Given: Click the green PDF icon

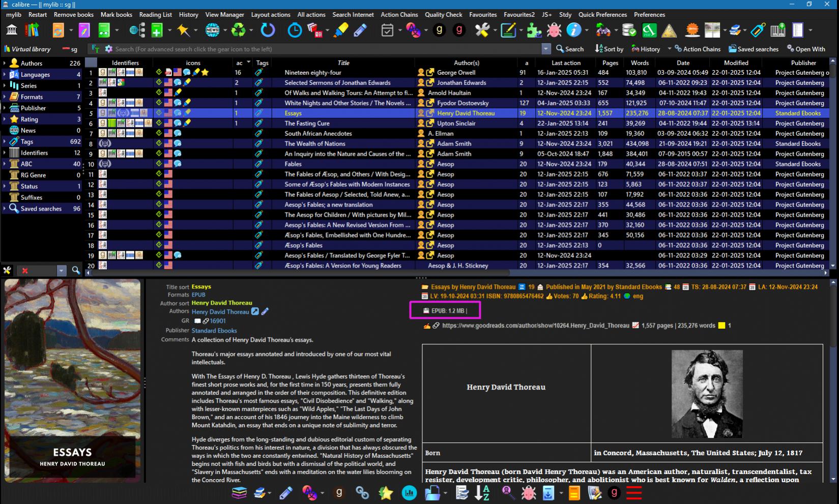Looking at the screenshot, I should (649, 31).
